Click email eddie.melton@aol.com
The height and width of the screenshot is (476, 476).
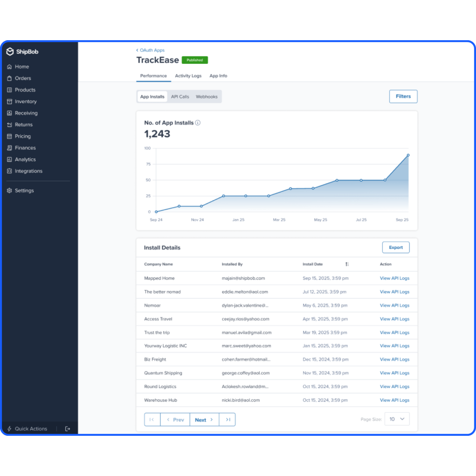tap(245, 292)
